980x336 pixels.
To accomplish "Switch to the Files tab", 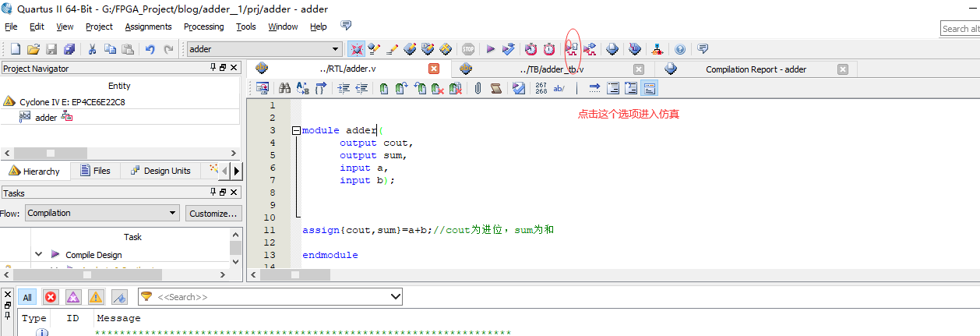I will [93, 171].
